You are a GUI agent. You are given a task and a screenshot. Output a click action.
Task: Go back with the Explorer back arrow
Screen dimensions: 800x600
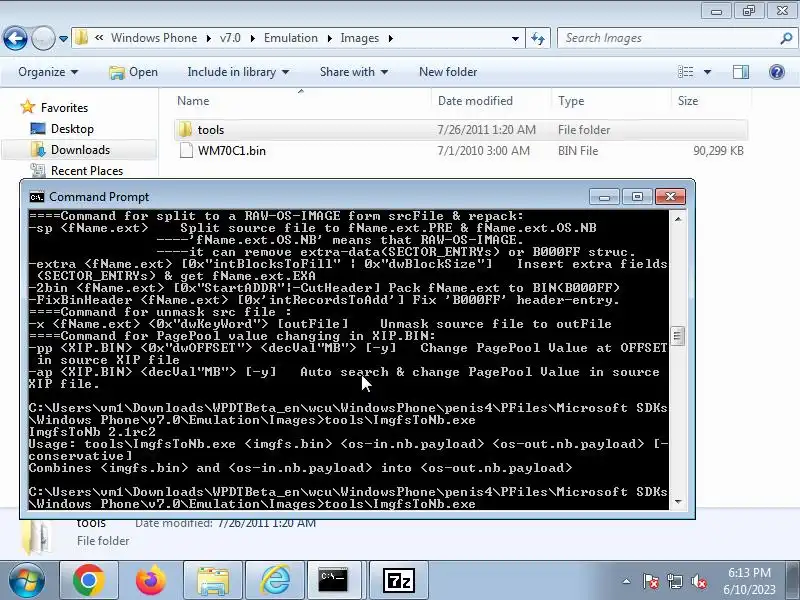pos(15,38)
